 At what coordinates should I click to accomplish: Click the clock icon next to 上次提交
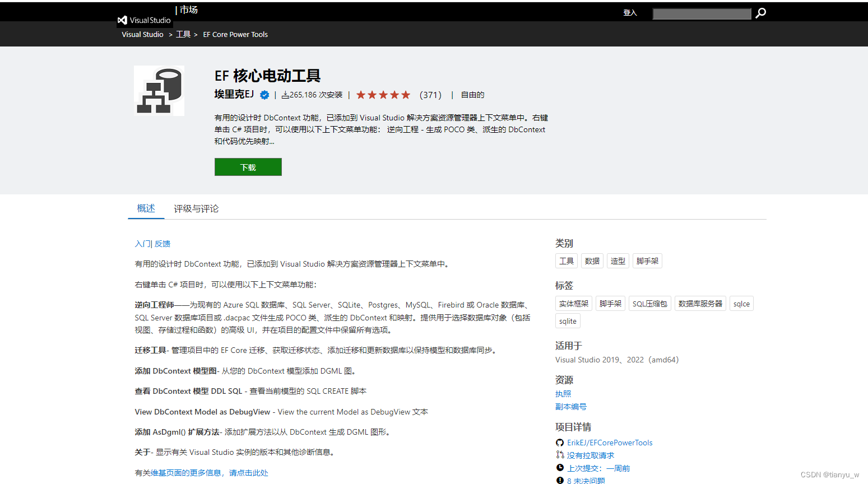tap(560, 468)
